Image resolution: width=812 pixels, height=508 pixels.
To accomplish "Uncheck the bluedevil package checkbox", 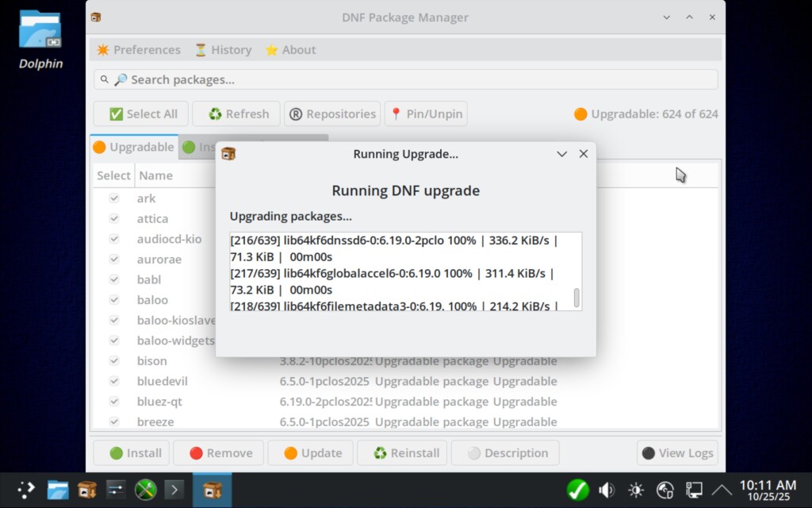I will [x=114, y=381].
